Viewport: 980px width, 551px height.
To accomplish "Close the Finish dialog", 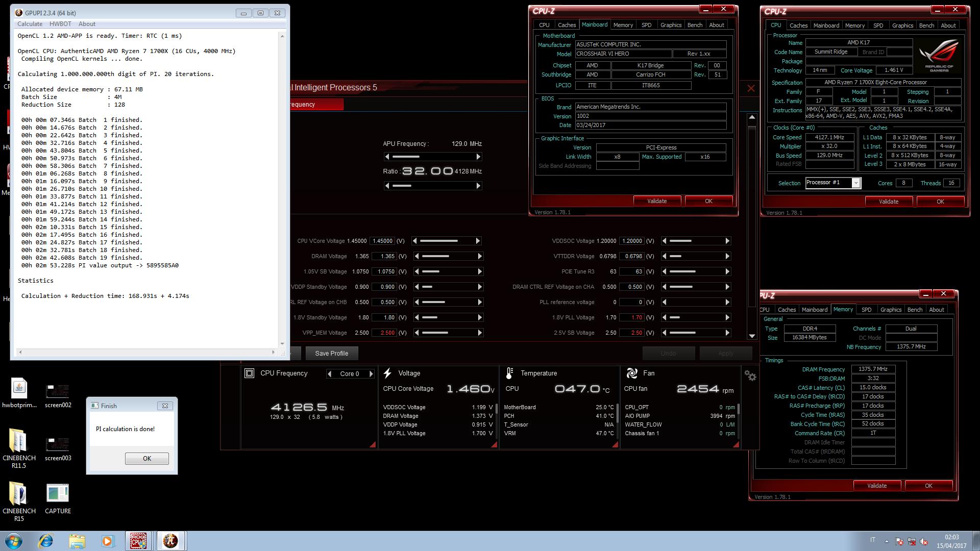I will 165,406.
